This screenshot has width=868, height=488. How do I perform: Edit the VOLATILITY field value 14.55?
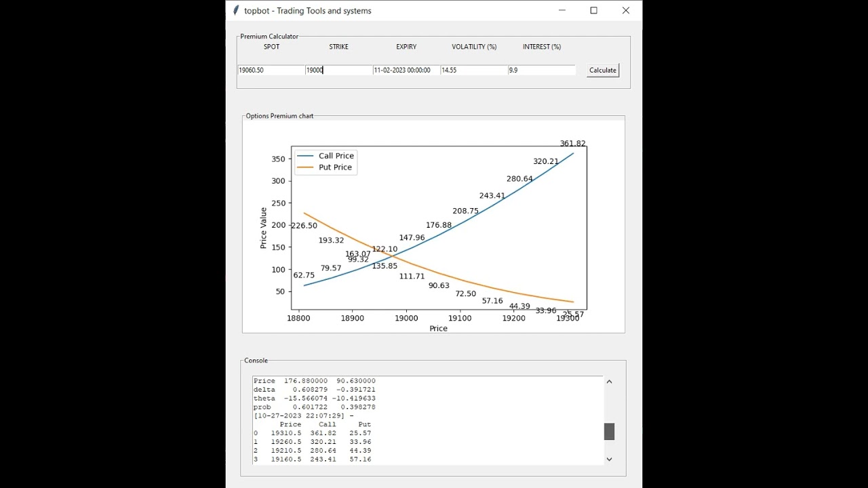(x=475, y=70)
